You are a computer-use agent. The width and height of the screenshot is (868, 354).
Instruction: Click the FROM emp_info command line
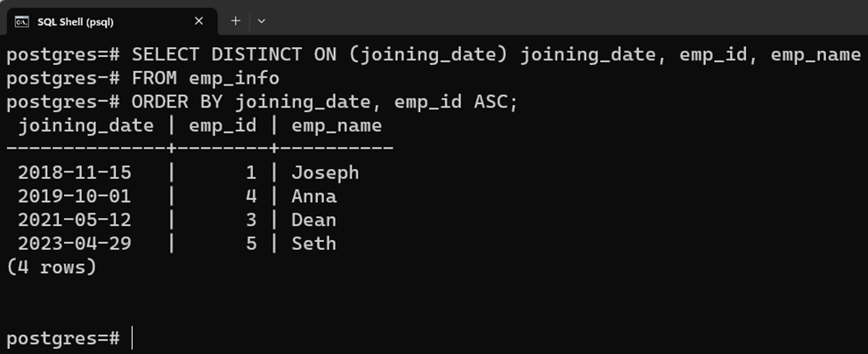click(142, 78)
